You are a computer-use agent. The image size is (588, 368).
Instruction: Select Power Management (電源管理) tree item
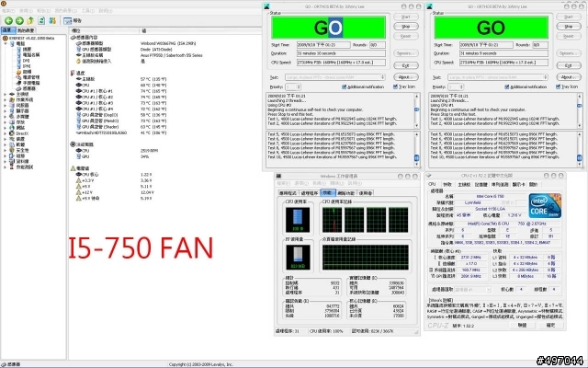(28, 77)
